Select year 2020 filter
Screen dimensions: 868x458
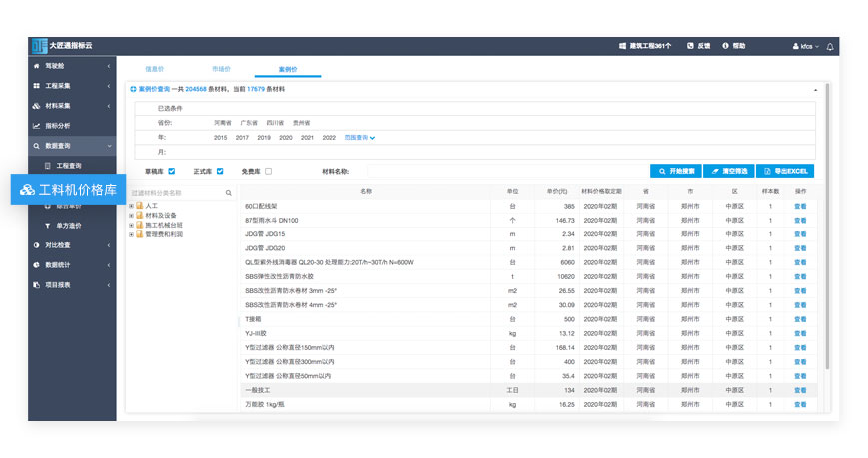285,137
